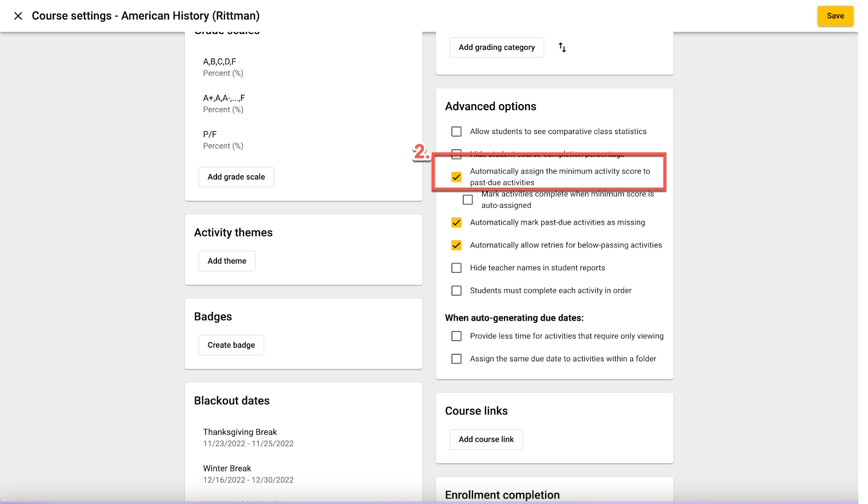Check Assign same due date within folder
This screenshot has height=504, width=868.
click(457, 359)
